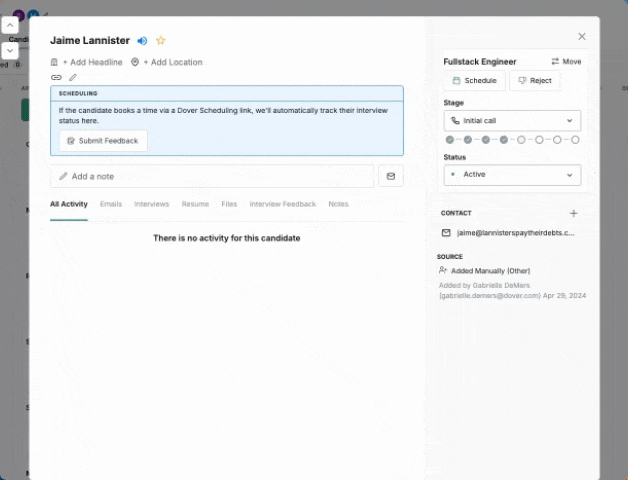Click the Add a note field
The height and width of the screenshot is (480, 628).
[x=212, y=176]
